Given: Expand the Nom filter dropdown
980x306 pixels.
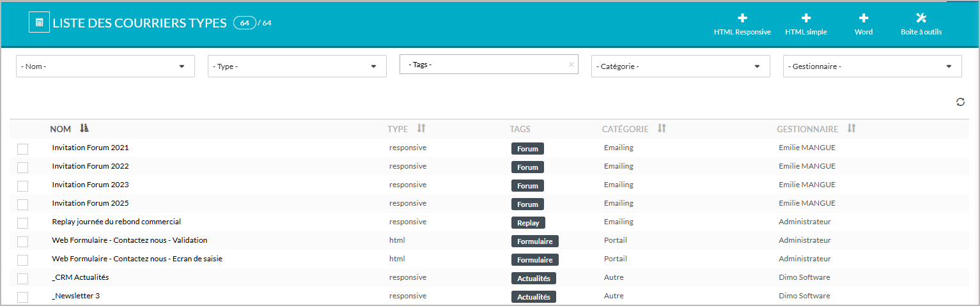Looking at the screenshot, I should click(x=182, y=66).
